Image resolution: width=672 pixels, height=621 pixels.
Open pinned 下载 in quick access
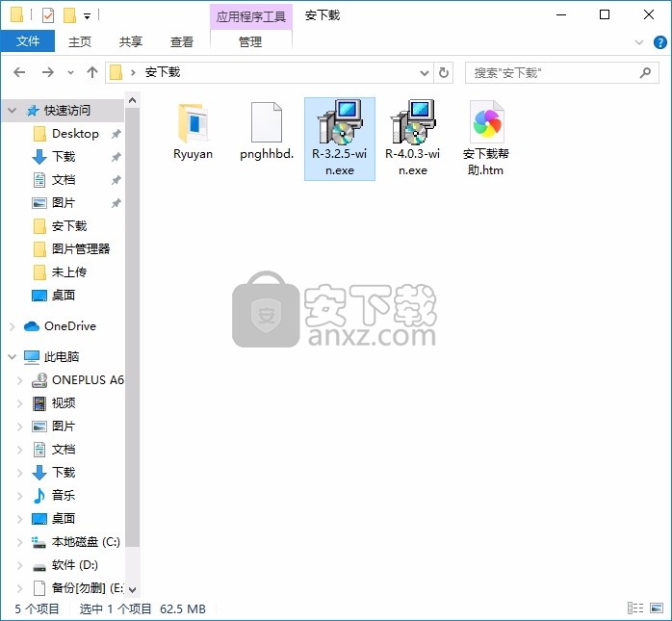coord(65,157)
